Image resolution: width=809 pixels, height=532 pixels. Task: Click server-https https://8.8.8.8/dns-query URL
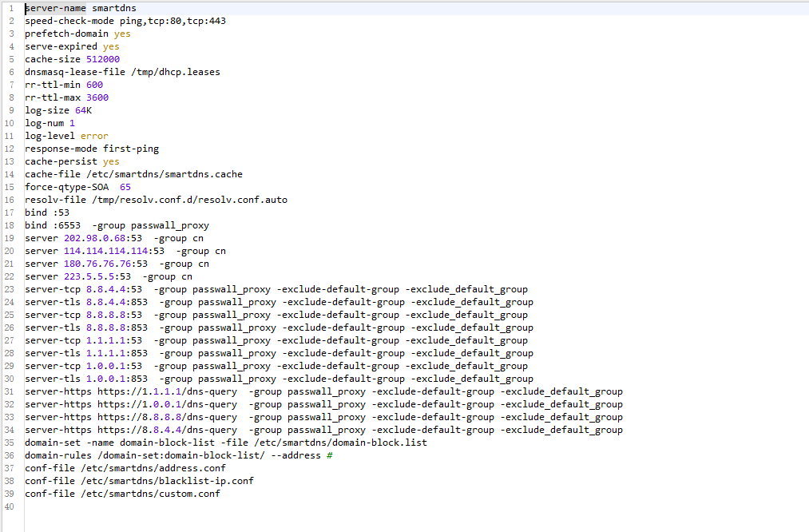[x=167, y=417]
